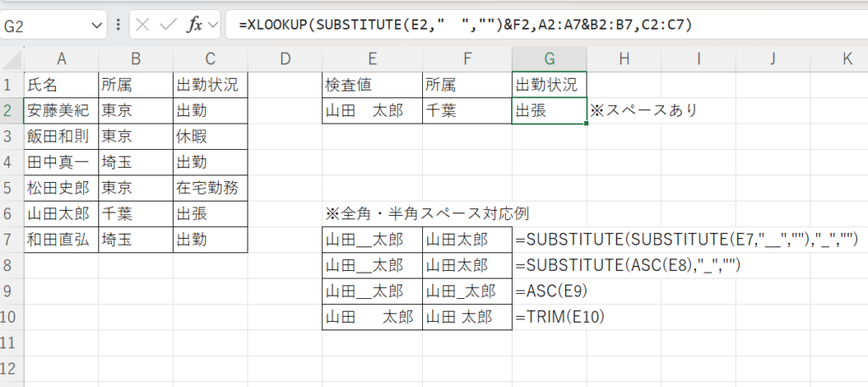The height and width of the screenshot is (387, 868).
Task: Select column E header
Action: click(372, 59)
